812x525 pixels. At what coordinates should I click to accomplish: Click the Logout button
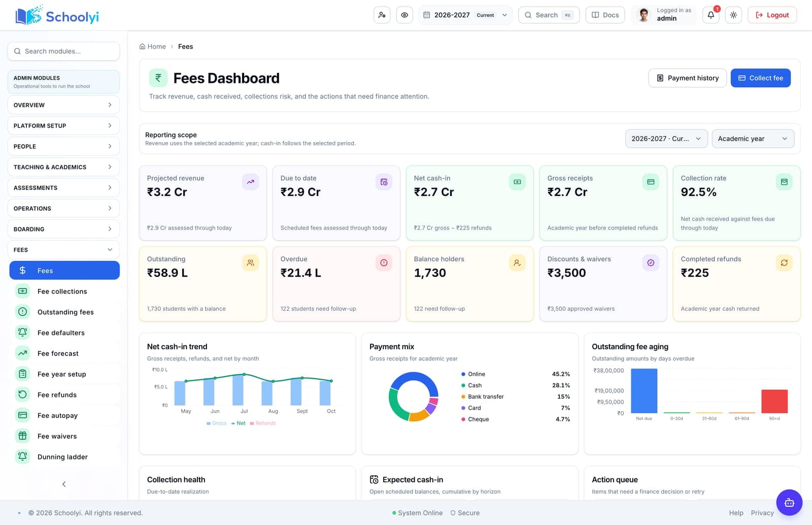[772, 15]
